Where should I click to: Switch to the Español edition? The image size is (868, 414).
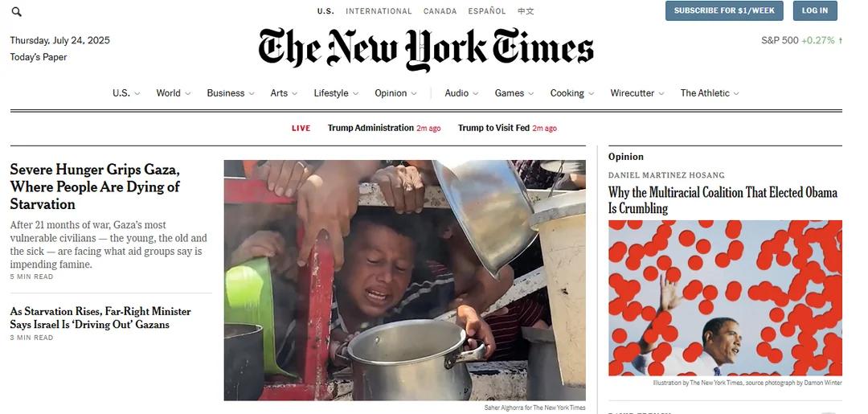pyautogui.click(x=486, y=11)
